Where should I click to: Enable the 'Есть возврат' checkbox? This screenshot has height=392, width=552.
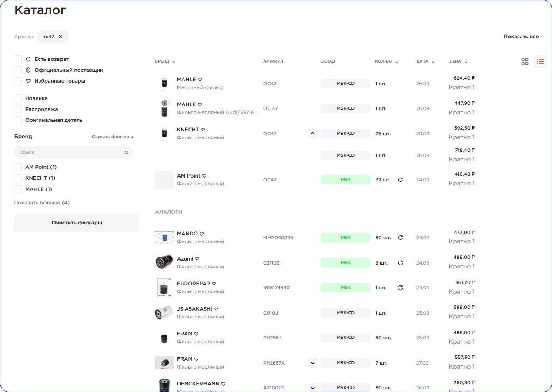pyautogui.click(x=18, y=59)
